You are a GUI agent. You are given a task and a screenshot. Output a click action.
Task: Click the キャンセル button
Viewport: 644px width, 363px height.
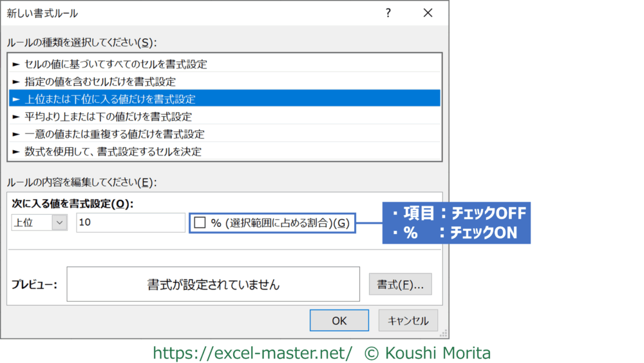408,320
